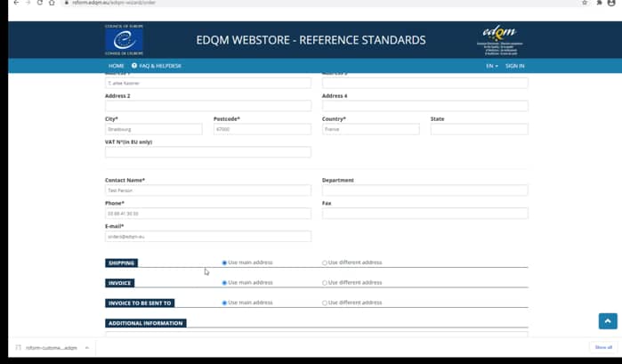622x364 pixels.
Task: Click the City field
Action: pyautogui.click(x=154, y=129)
